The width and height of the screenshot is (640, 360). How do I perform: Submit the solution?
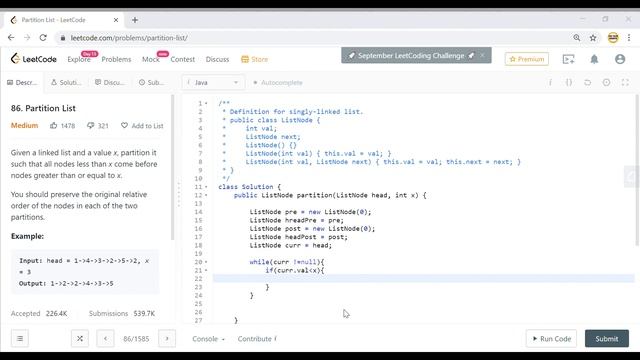click(607, 338)
